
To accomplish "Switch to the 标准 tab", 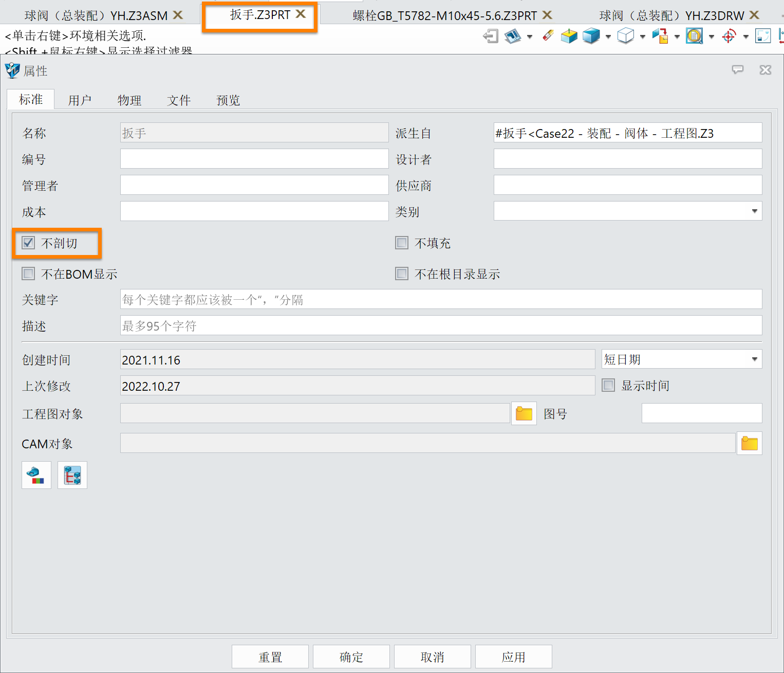I will [x=31, y=99].
